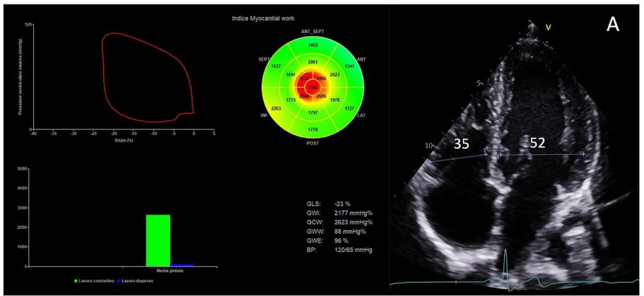Click the GWE 96 % value

(x=341, y=239)
